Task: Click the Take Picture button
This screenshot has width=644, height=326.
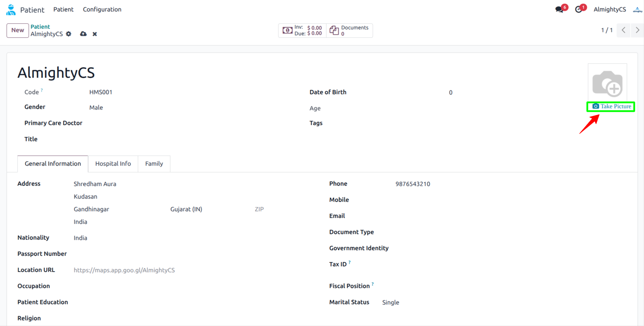Action: pyautogui.click(x=611, y=107)
